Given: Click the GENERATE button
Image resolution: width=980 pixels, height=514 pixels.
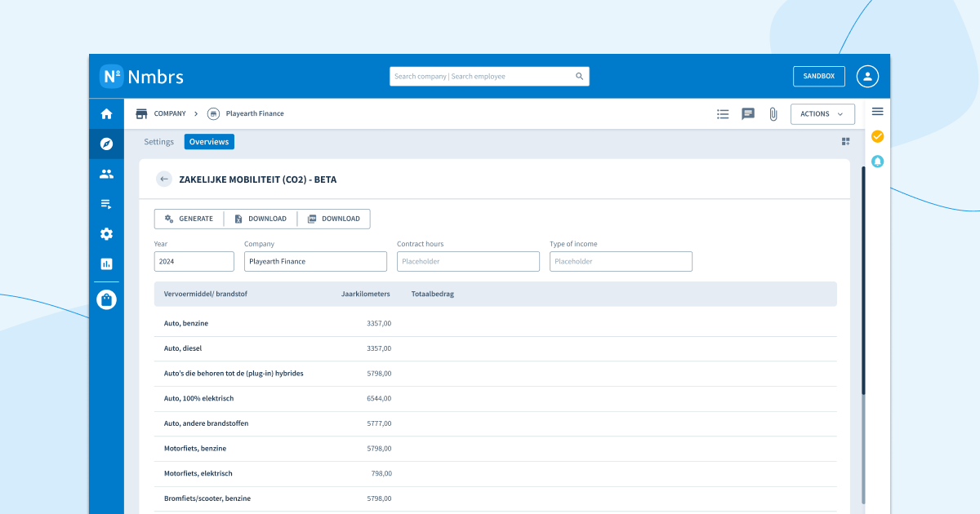Looking at the screenshot, I should [x=189, y=219].
